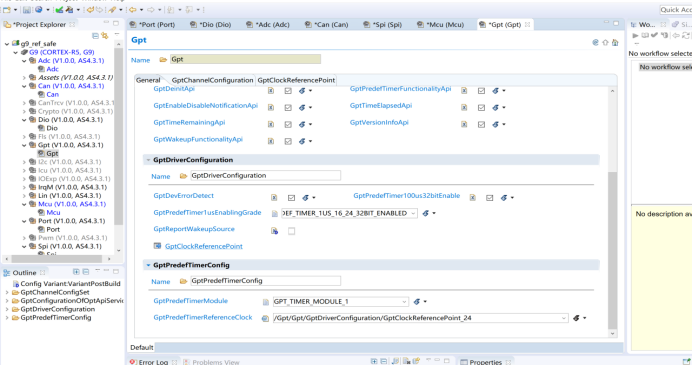This screenshot has width=693, height=365.
Task: Open the GptClockReferencePoint tab
Action: point(296,80)
